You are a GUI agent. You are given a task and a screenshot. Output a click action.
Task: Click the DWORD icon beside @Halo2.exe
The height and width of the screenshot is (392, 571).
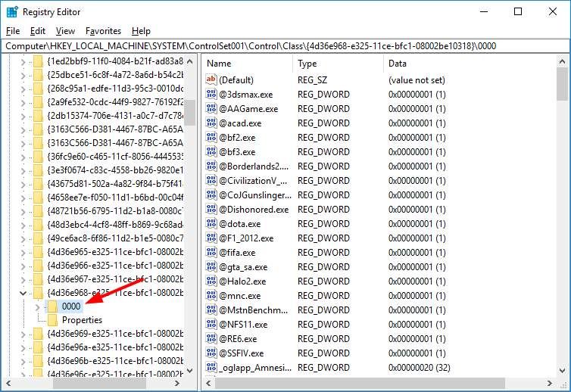[212, 282]
